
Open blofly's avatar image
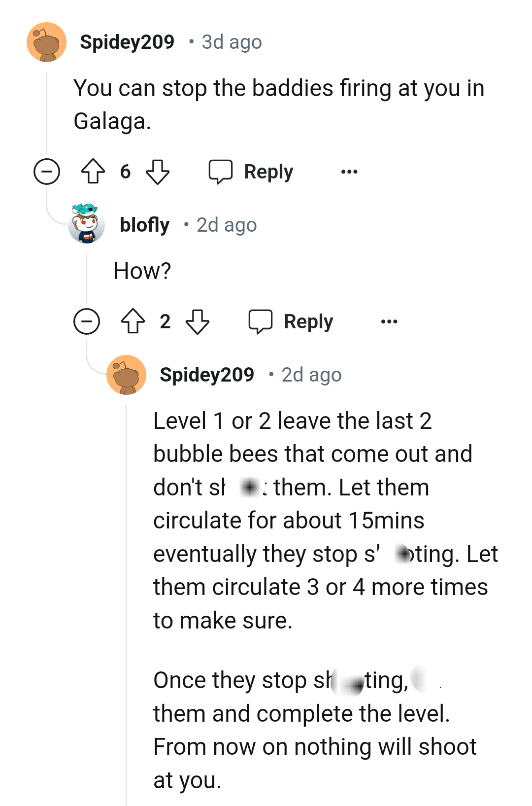pyautogui.click(x=87, y=224)
